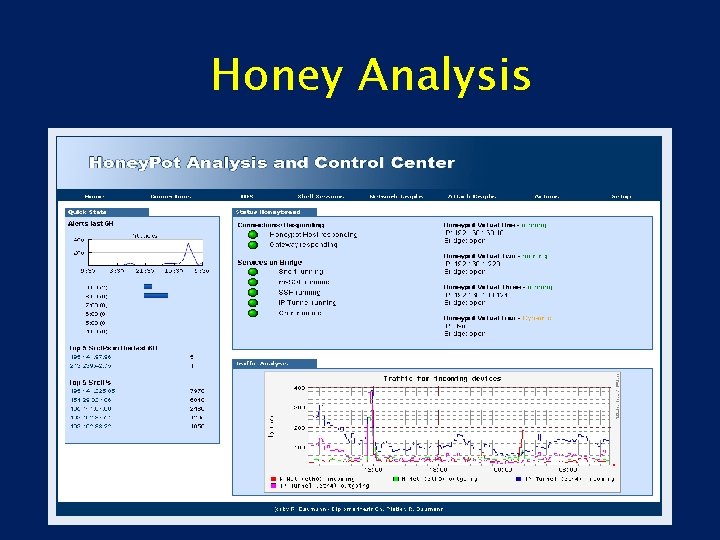Click green status light below IP Tunnel row
The width and height of the screenshot is (720, 540).
[x=253, y=313]
